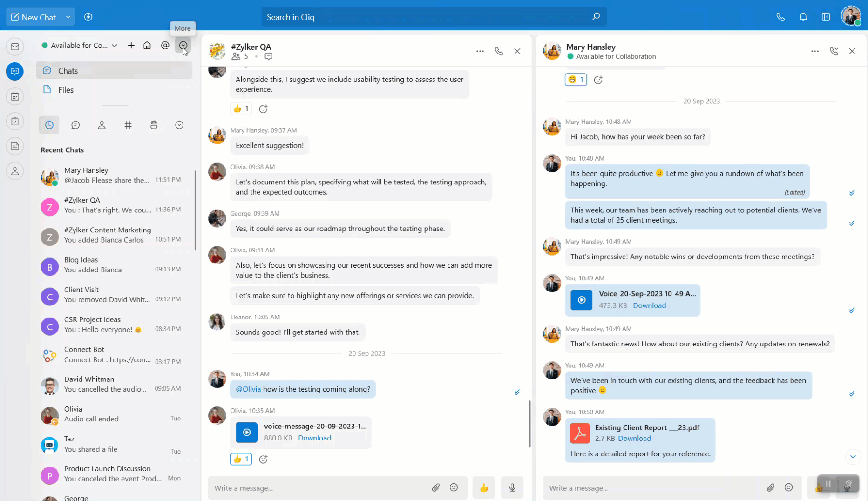Send thumbs up in #Zylker QA chat
868x501 pixels.
(484, 487)
